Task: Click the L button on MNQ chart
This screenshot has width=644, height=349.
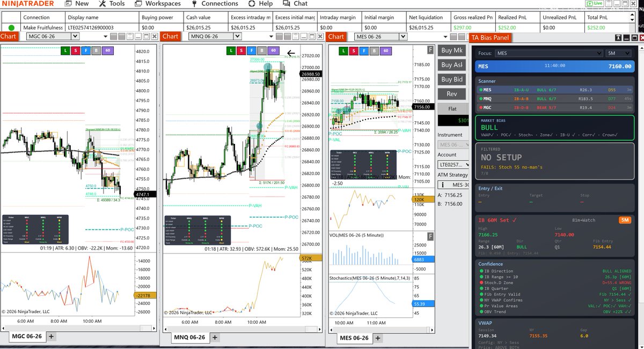Action: click(230, 50)
